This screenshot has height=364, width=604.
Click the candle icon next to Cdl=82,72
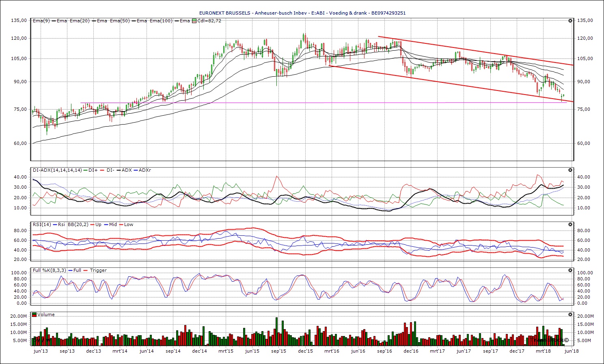[x=194, y=21]
